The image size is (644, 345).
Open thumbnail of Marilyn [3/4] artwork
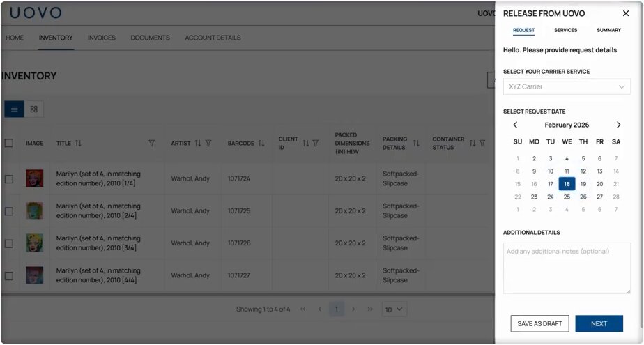(35, 243)
